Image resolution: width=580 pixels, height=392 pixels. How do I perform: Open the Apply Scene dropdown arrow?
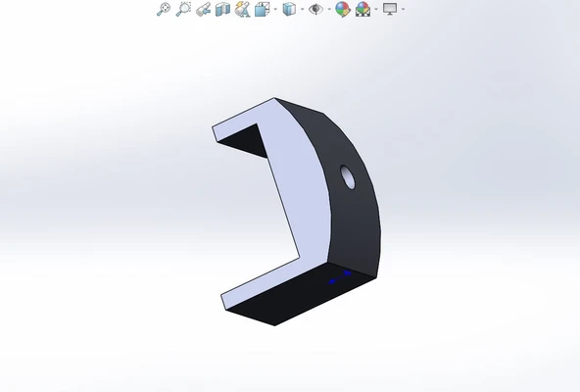(x=376, y=9)
